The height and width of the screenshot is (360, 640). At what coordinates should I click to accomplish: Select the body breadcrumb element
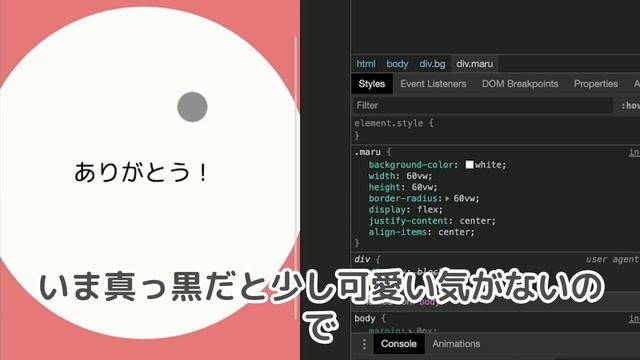click(x=397, y=64)
